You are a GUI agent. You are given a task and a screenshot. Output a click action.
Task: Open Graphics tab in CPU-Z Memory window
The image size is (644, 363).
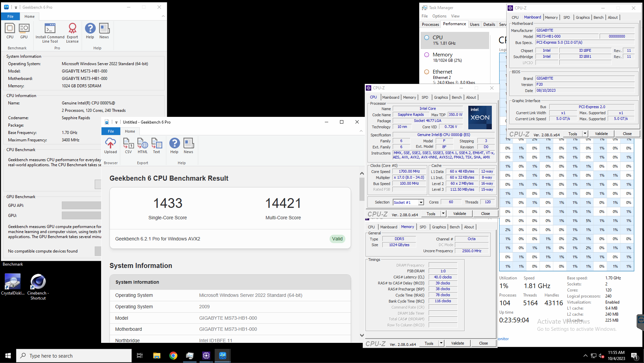(x=439, y=227)
